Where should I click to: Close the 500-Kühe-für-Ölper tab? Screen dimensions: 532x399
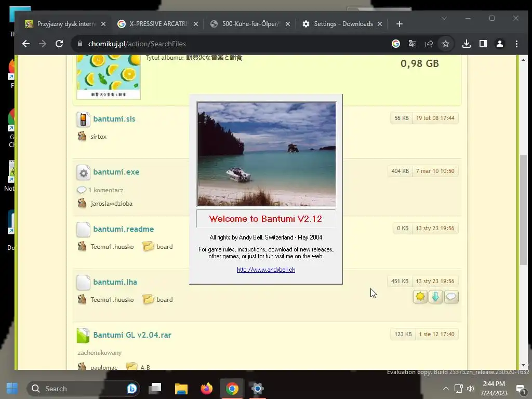(287, 24)
